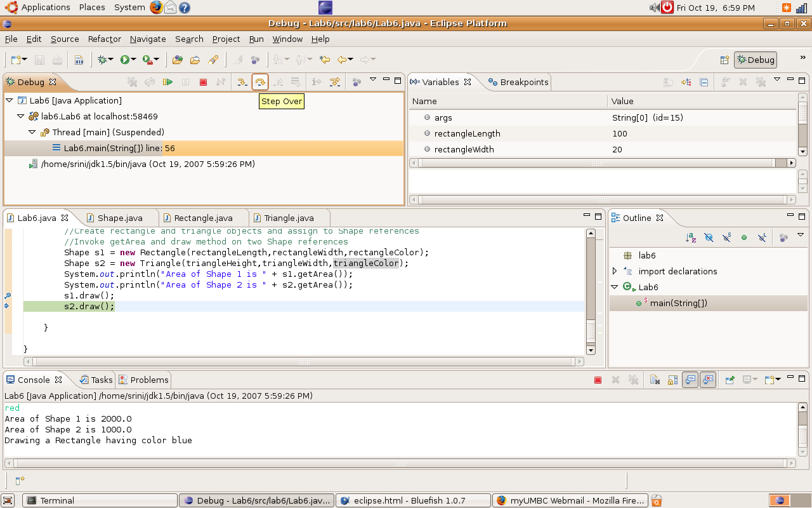Screen dimensions: 812x508
Task: Expand import declarations in the Outline
Action: [614, 271]
